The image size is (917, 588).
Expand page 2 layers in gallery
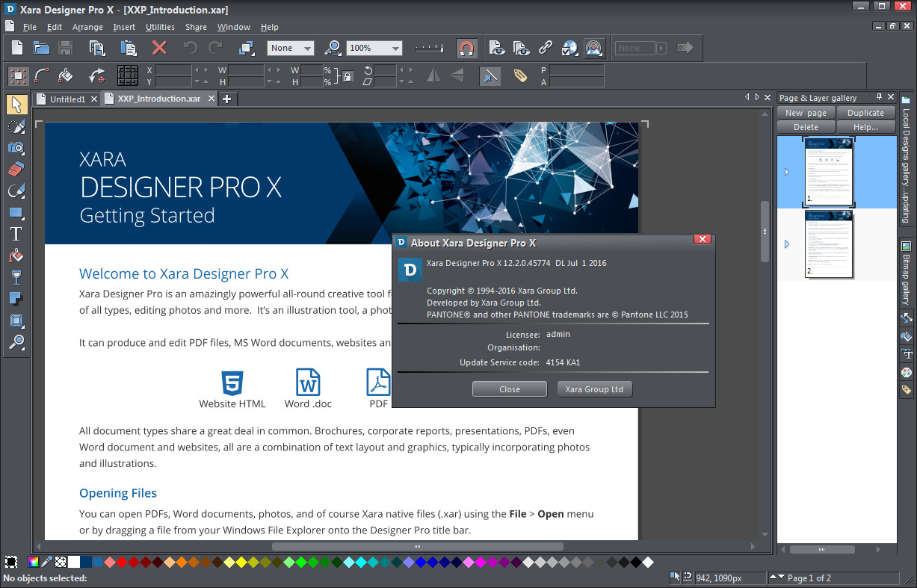point(786,244)
